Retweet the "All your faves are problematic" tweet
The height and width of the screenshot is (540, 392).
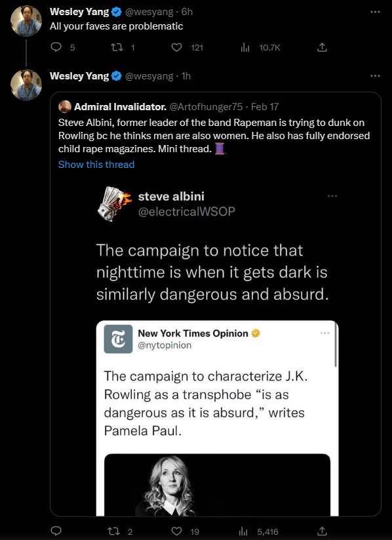pos(116,47)
